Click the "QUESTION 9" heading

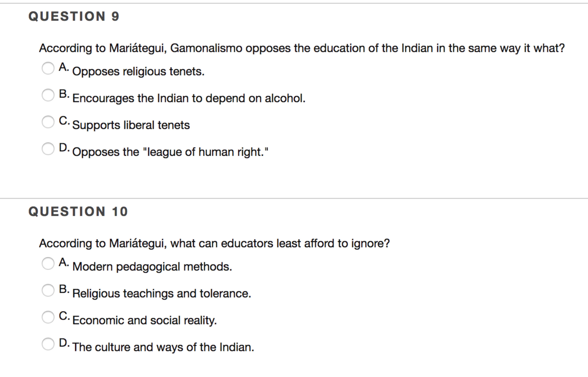pyautogui.click(x=74, y=16)
